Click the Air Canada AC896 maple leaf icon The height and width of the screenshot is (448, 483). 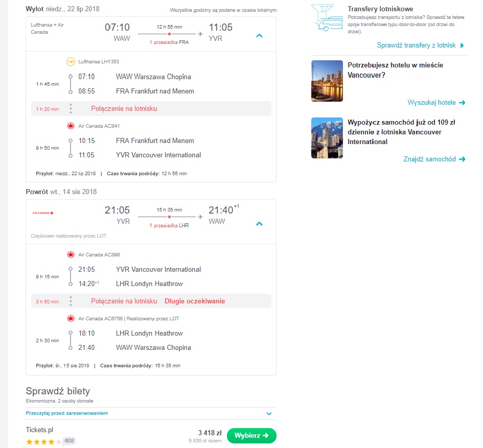point(71,254)
